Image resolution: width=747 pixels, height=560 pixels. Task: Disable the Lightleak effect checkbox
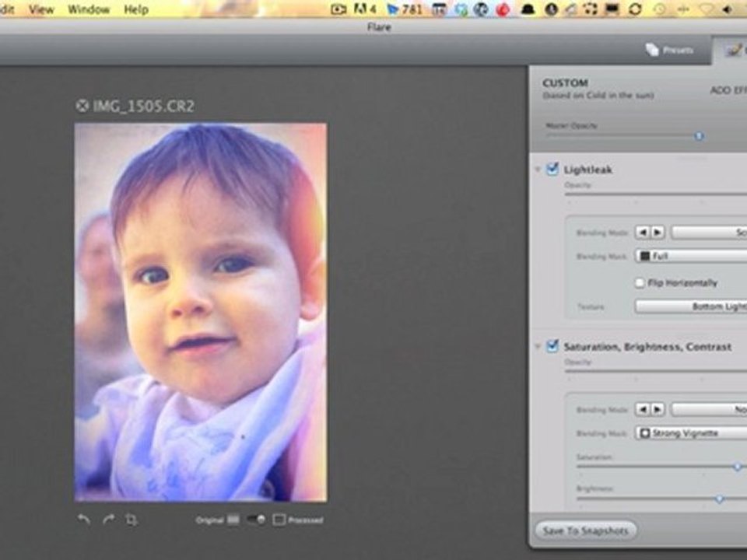(552, 169)
